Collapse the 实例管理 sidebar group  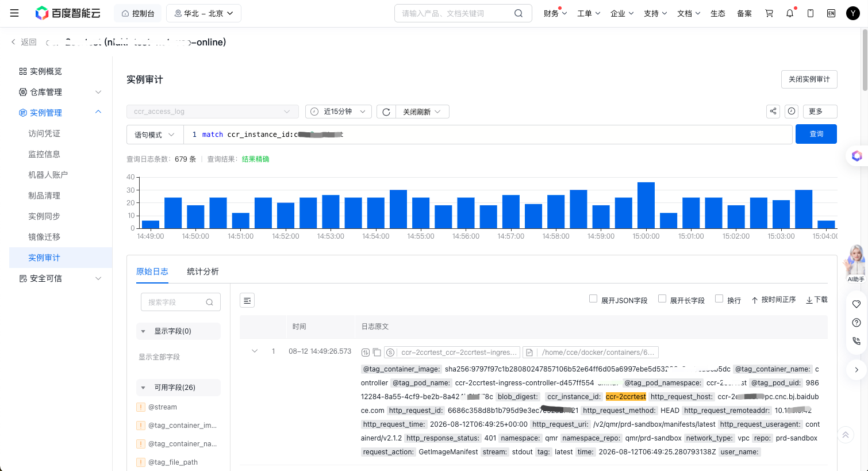coord(60,113)
